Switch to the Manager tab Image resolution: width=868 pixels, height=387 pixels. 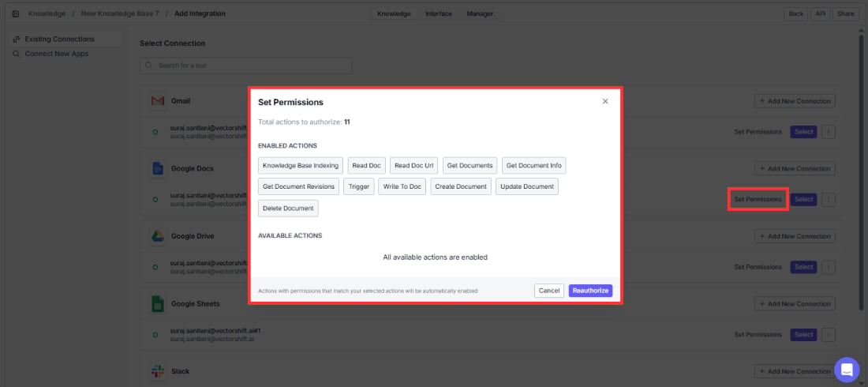tap(480, 14)
